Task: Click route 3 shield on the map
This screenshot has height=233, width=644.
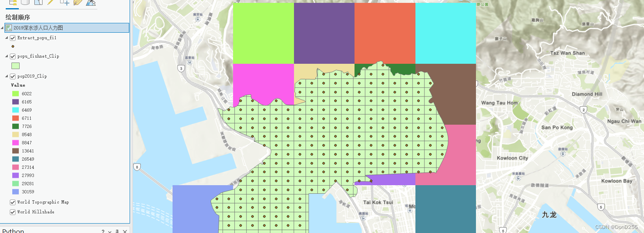Action: click(181, 68)
